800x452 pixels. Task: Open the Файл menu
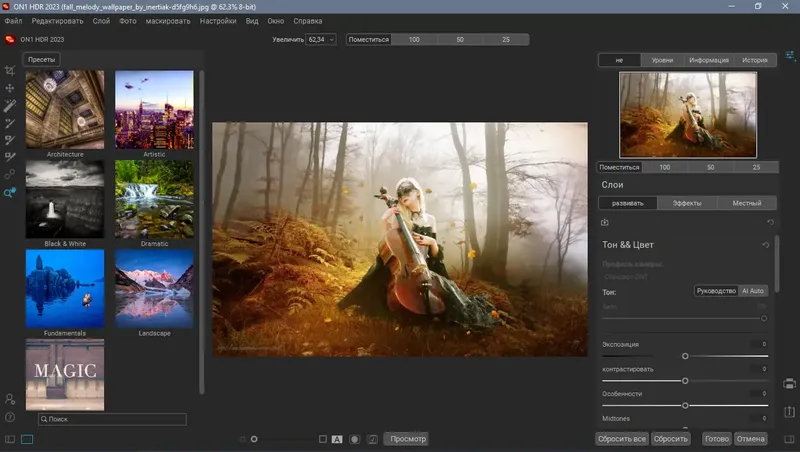(13, 20)
